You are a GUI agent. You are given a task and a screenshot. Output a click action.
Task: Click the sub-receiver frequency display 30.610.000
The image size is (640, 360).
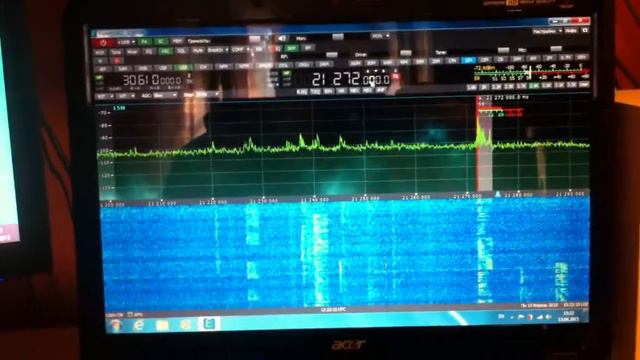[152, 80]
